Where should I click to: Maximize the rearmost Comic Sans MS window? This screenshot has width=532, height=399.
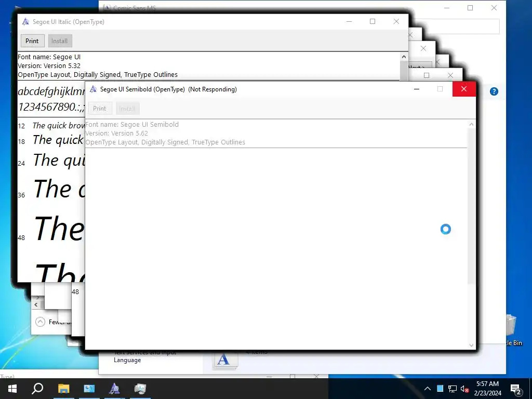(x=470, y=8)
